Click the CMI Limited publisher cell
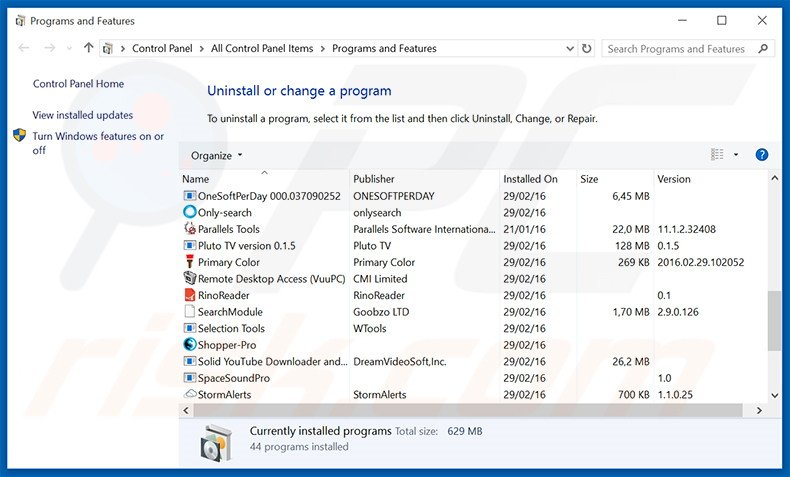790x477 pixels. [x=380, y=279]
